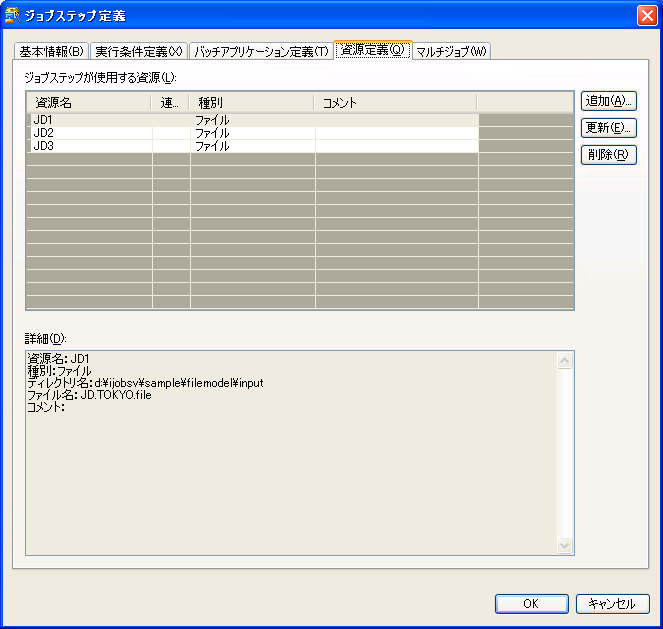Click the 連... column header

point(170,103)
